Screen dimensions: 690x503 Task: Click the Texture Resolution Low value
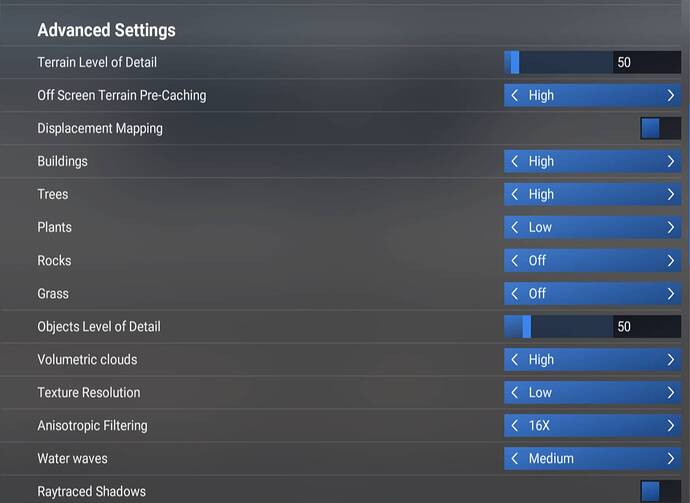(x=540, y=392)
